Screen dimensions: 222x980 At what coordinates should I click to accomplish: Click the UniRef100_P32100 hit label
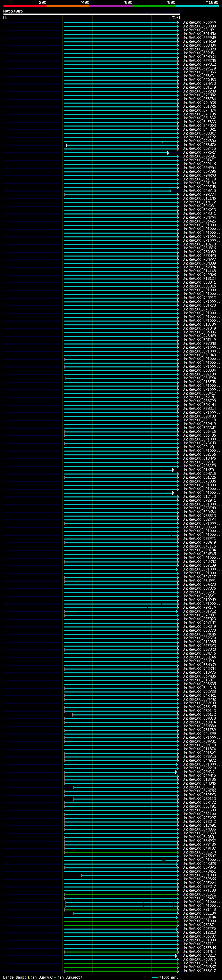[199, 814]
